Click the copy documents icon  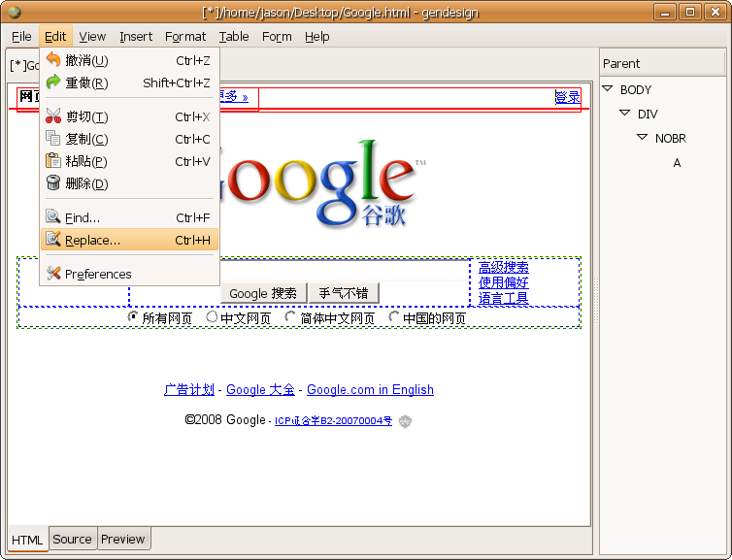53,138
